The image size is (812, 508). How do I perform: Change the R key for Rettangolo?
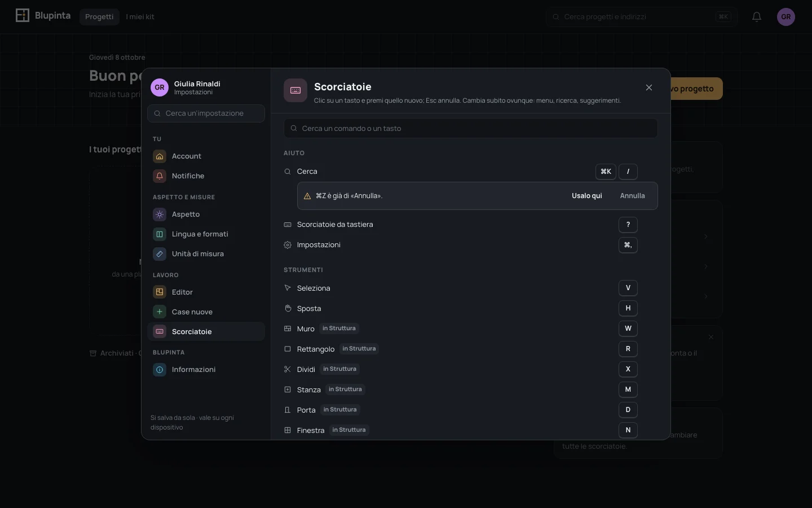[x=628, y=349]
